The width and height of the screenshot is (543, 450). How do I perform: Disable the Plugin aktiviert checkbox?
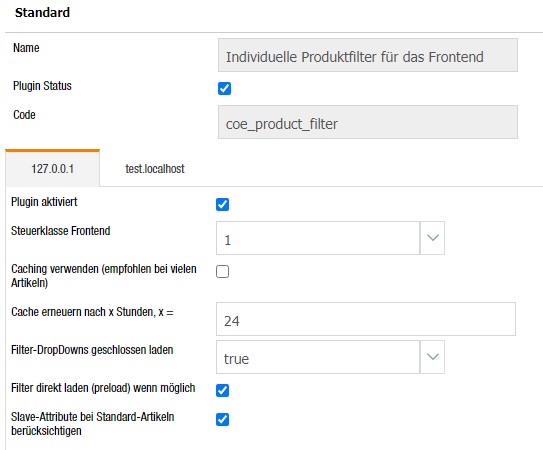pos(222,204)
